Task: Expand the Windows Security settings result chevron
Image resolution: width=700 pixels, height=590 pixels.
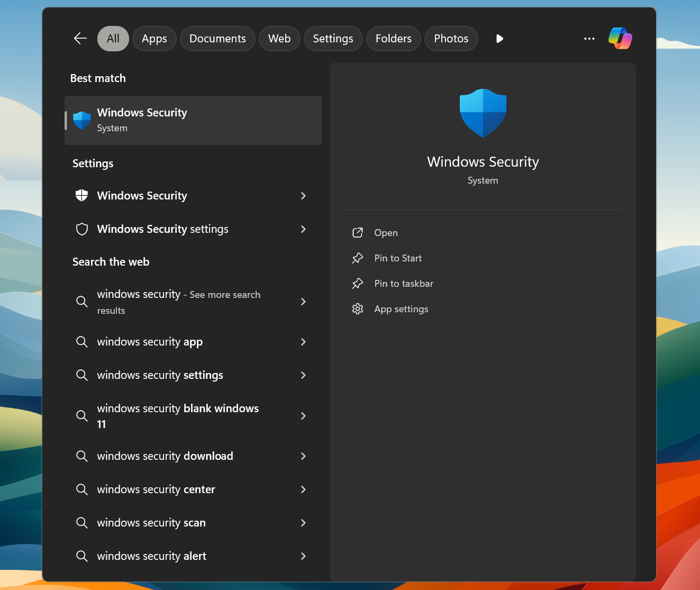Action: coord(303,196)
